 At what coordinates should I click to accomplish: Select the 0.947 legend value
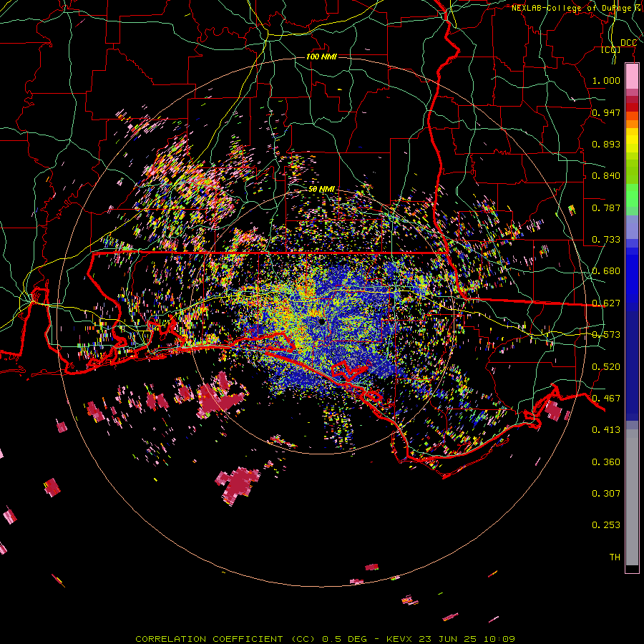tap(606, 112)
